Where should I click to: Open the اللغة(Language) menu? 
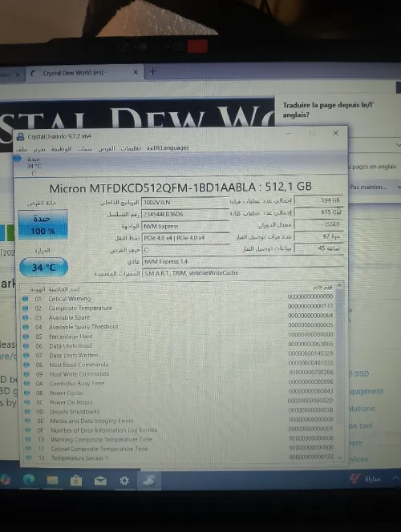[x=168, y=148]
